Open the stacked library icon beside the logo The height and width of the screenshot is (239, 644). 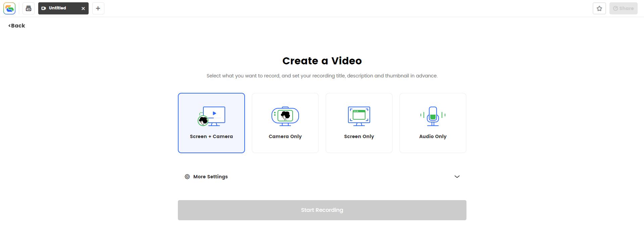pyautogui.click(x=29, y=8)
